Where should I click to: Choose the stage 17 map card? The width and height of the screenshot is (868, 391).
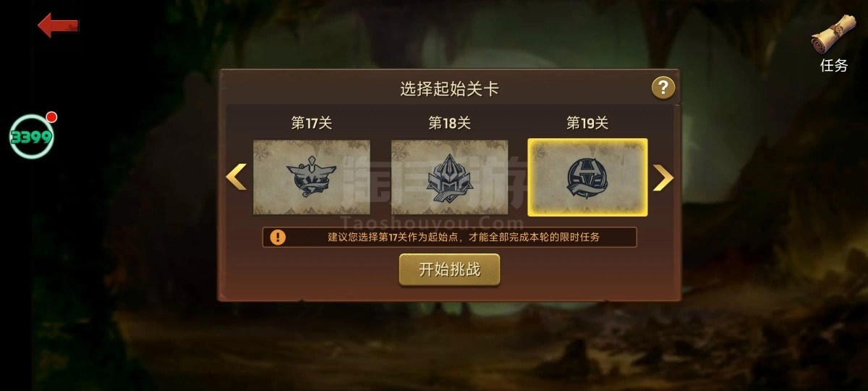(x=312, y=177)
